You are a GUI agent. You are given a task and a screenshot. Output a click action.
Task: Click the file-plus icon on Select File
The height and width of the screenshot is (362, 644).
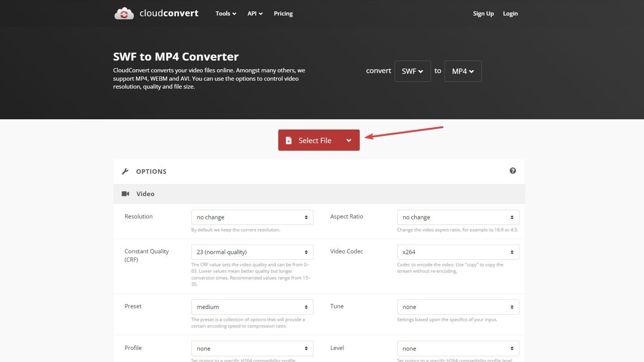289,140
